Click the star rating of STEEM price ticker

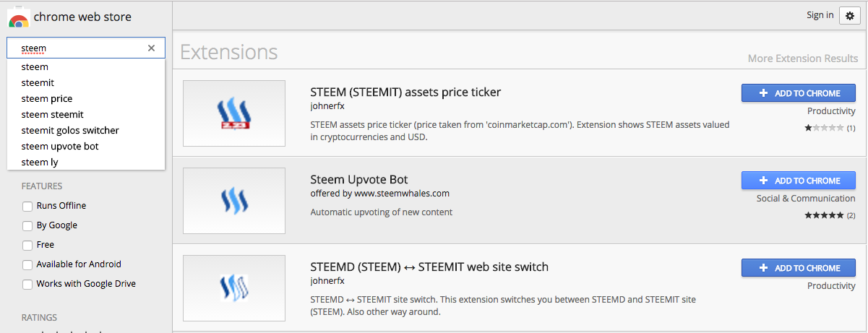coord(824,128)
